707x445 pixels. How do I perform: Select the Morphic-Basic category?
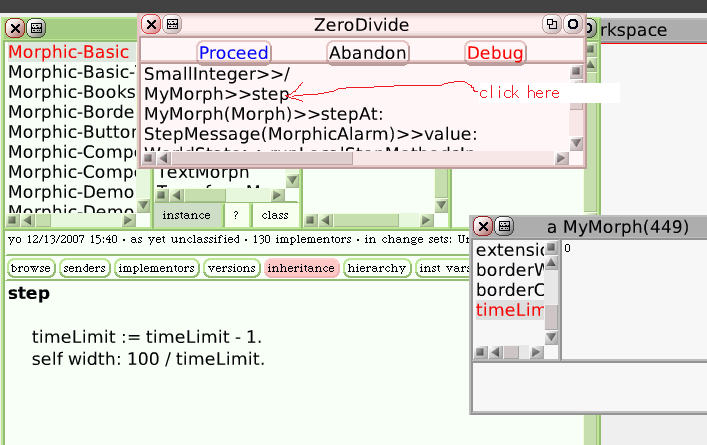(68, 51)
